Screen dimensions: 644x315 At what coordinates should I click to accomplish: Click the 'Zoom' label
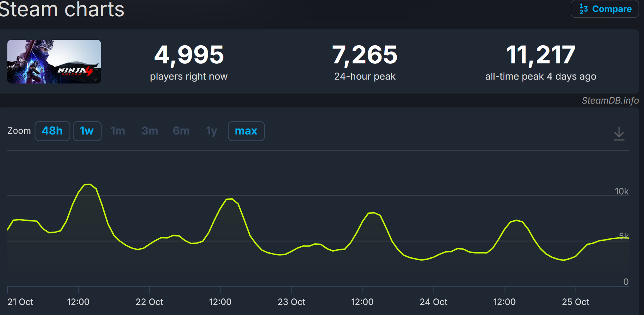click(19, 131)
